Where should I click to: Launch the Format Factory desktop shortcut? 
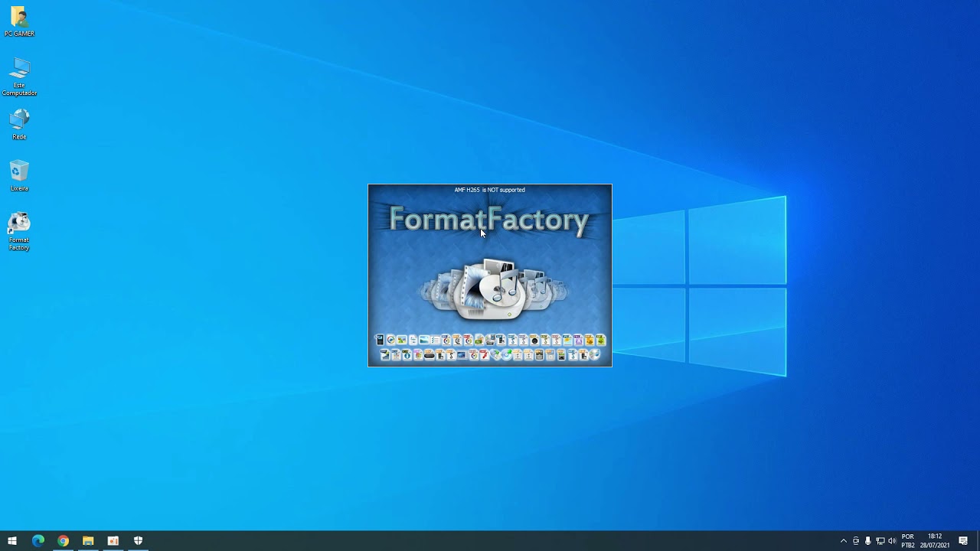click(x=19, y=231)
